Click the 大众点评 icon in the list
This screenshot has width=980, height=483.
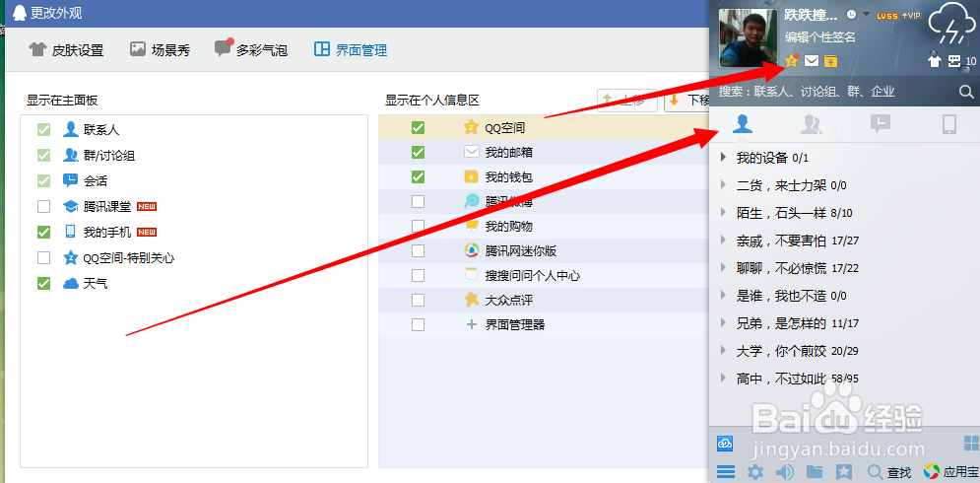pyautogui.click(x=472, y=301)
